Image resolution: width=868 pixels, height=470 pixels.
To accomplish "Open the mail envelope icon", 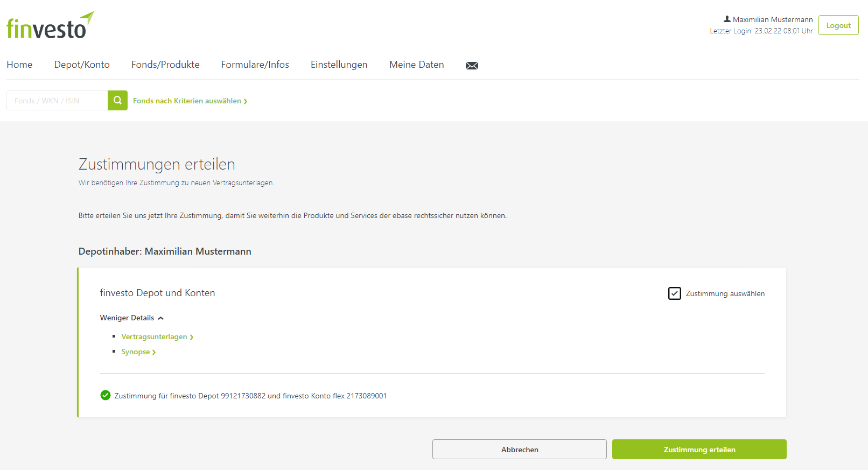I will tap(472, 66).
